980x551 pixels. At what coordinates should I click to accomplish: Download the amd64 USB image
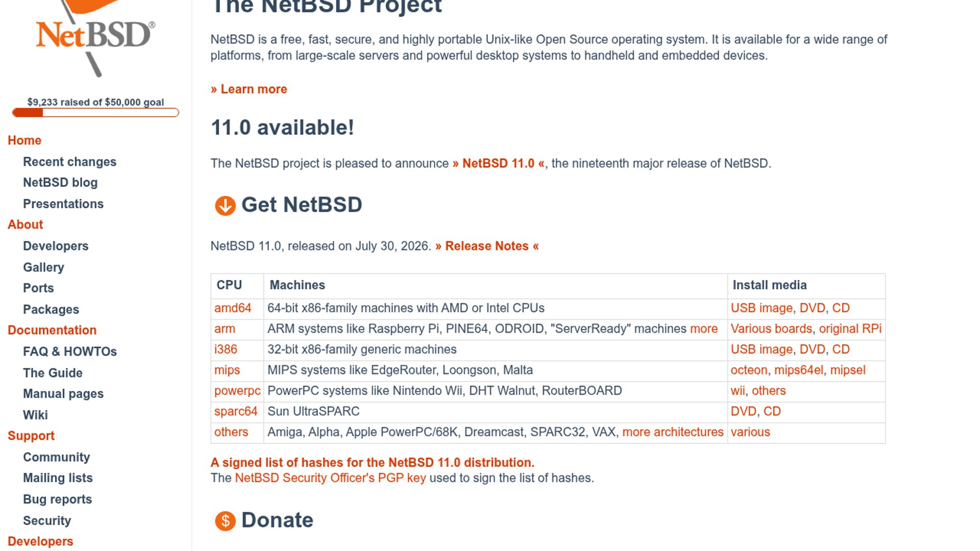(762, 308)
